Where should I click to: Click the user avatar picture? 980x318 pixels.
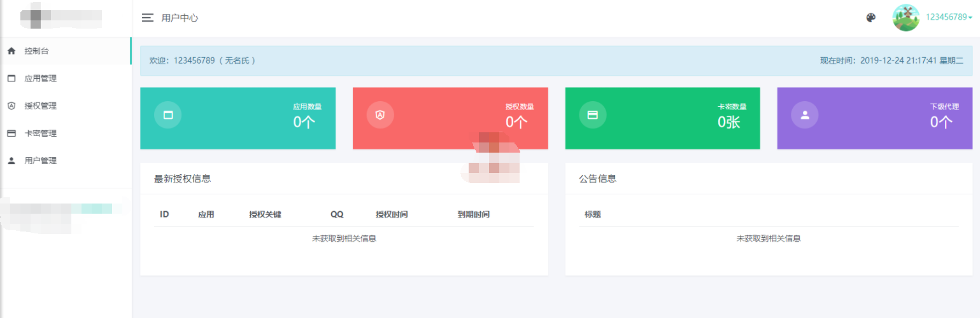point(905,18)
